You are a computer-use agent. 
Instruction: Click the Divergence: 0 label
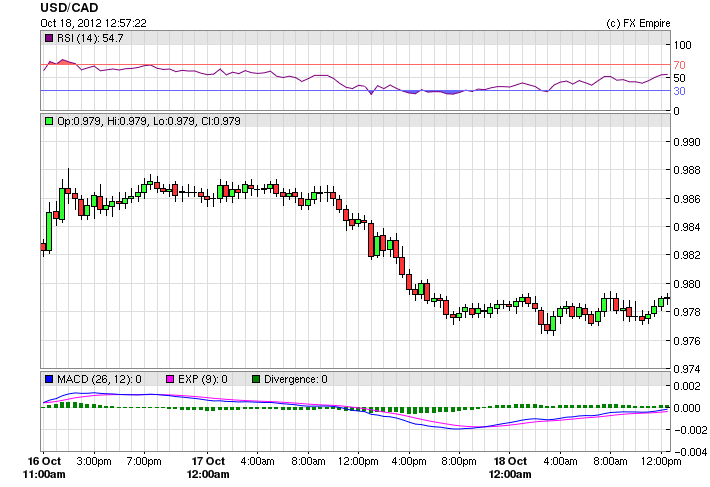296,379
